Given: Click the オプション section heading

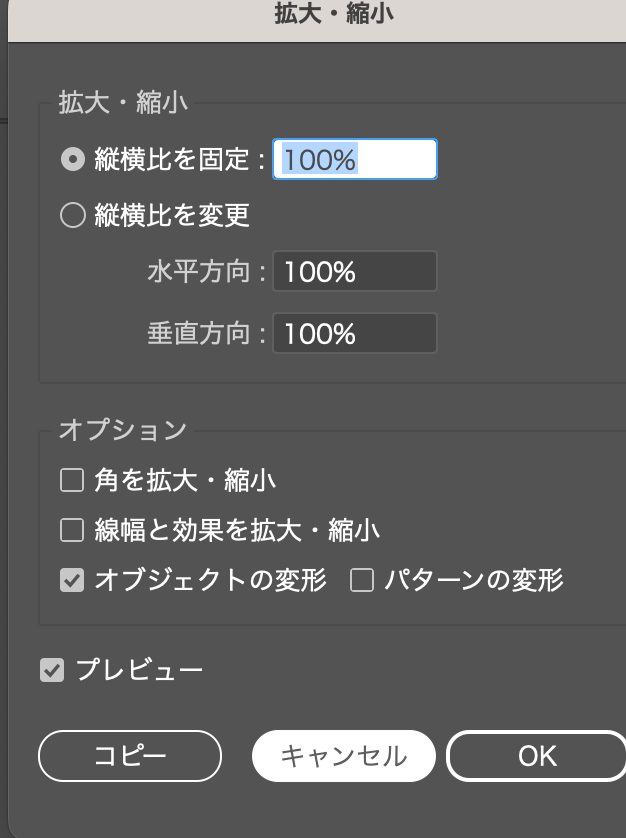Looking at the screenshot, I should 122,430.
